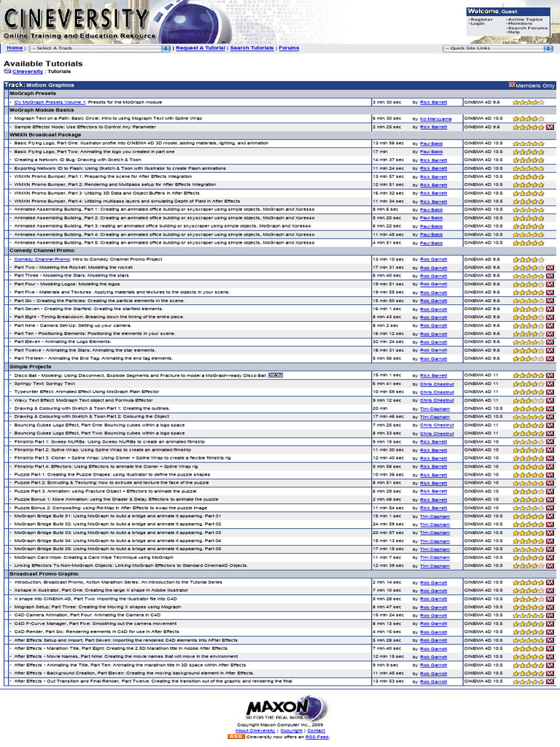Click the Request A Tutorial link
This screenshot has height=747, width=560.
pyautogui.click(x=201, y=48)
